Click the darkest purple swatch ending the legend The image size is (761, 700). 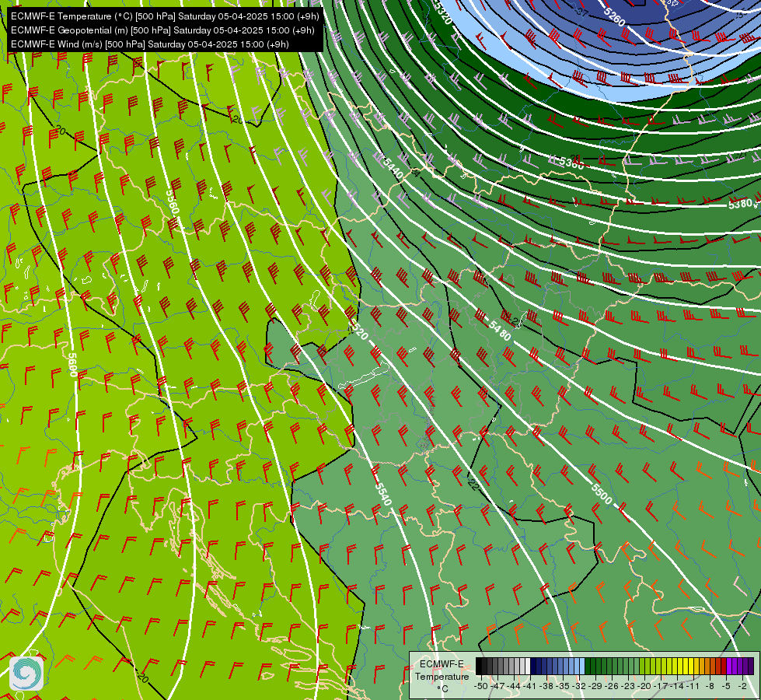752,666
